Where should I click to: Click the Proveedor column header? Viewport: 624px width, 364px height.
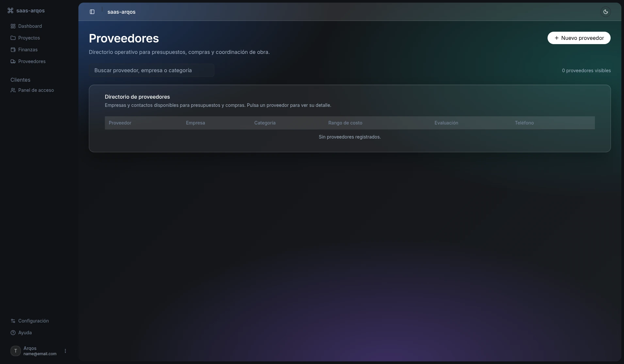tap(120, 123)
